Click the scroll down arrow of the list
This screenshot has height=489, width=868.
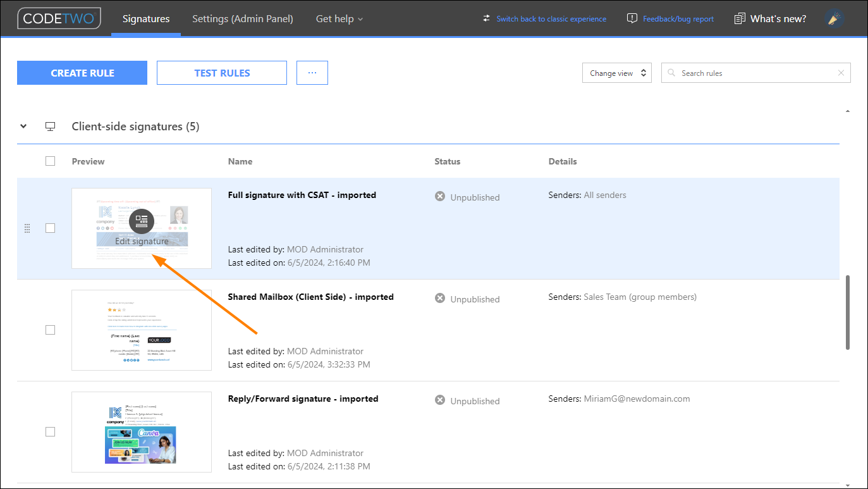pyautogui.click(x=848, y=485)
